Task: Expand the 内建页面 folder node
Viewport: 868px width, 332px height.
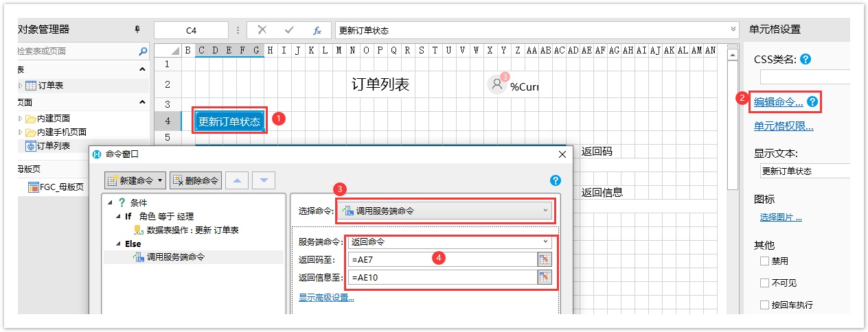Action: 20,119
